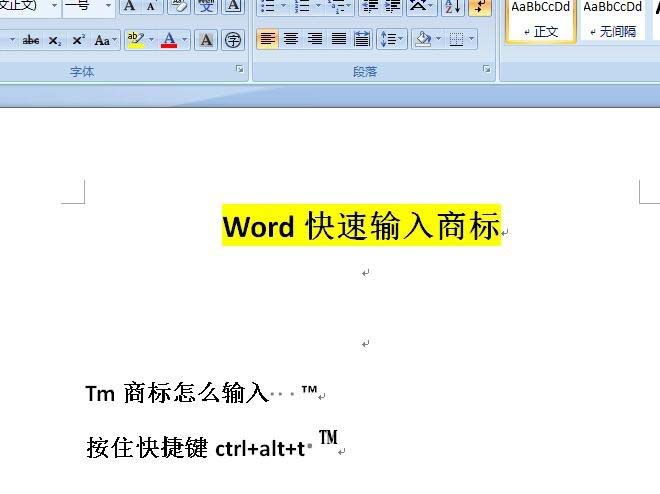This screenshot has height=494, width=660.
Task: Open Asian layout (Chinese typography) menu
Action: tap(421, 6)
